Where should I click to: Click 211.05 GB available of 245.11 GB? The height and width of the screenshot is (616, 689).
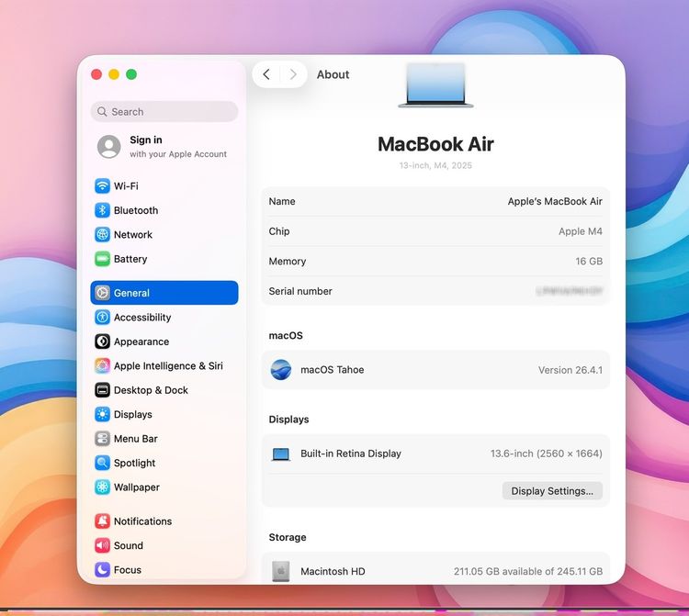(x=528, y=571)
